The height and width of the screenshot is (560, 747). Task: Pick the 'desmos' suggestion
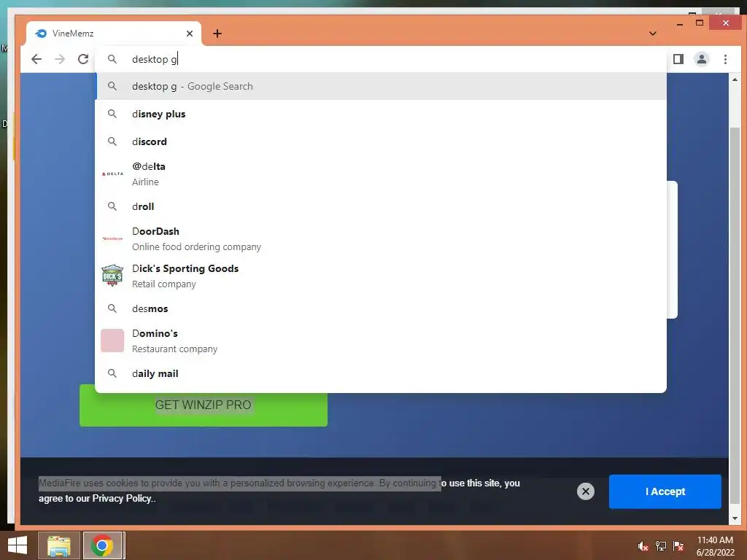coord(381,308)
